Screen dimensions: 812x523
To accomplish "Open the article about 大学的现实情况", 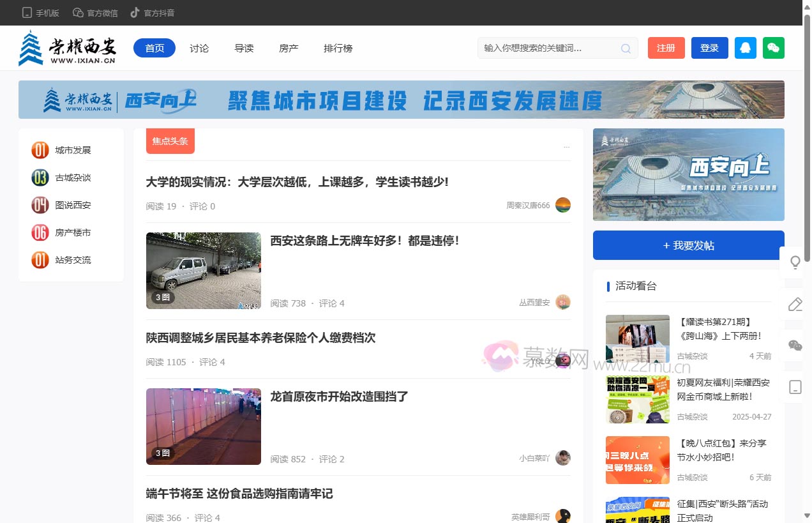I will point(297,182).
